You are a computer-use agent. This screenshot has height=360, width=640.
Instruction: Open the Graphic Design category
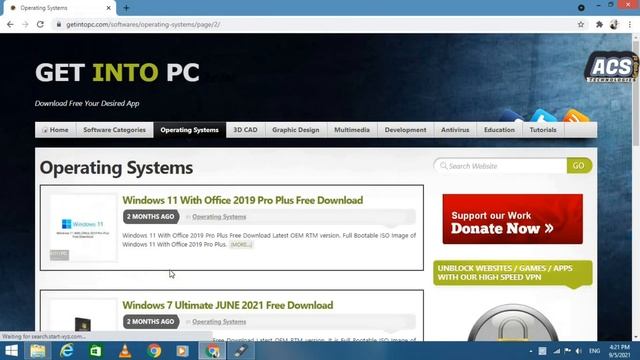tap(296, 130)
